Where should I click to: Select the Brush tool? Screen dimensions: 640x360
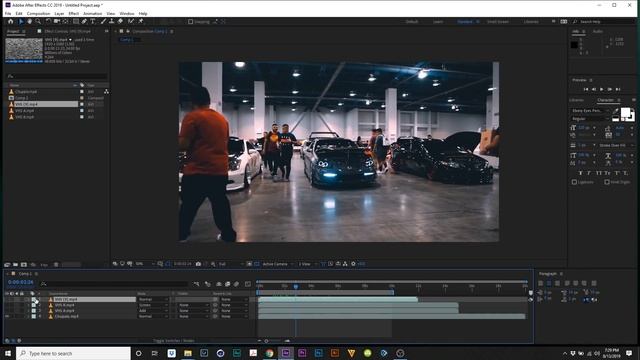(103, 21)
